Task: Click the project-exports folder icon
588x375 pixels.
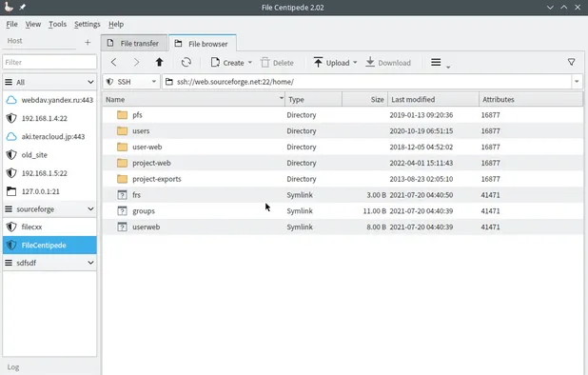Action: [122, 179]
